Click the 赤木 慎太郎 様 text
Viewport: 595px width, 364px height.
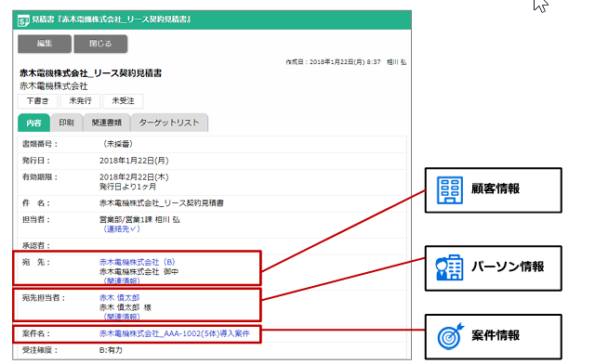coord(126,307)
